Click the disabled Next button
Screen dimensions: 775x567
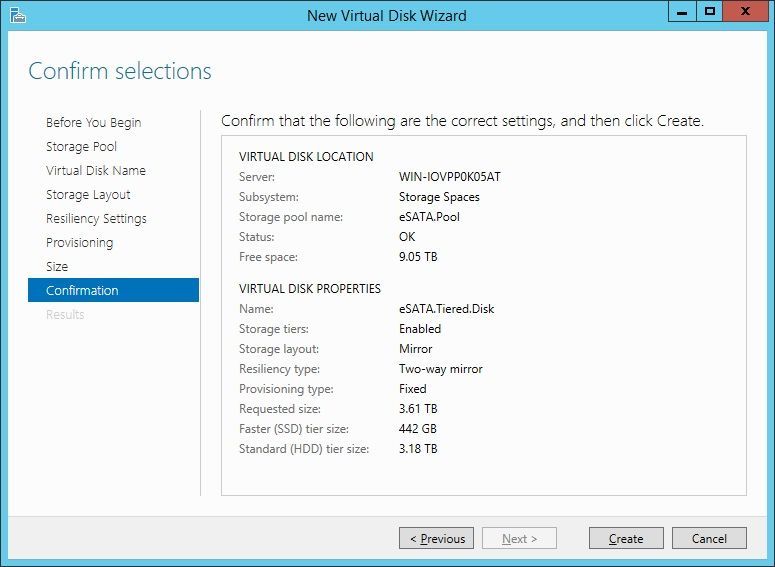coord(519,538)
